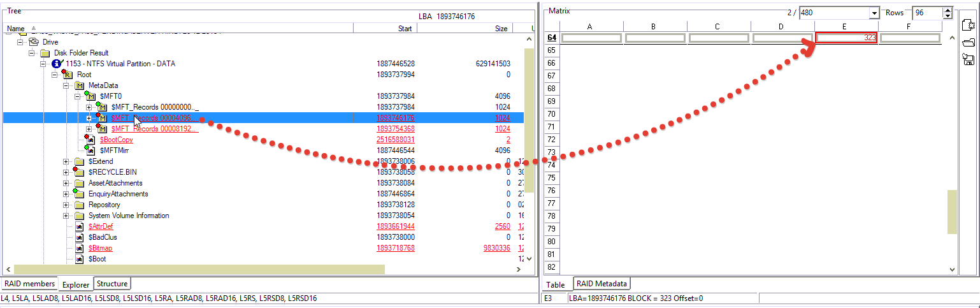The width and height of the screenshot is (980, 308).
Task: Expand the Repository folder node
Action: [x=66, y=205]
